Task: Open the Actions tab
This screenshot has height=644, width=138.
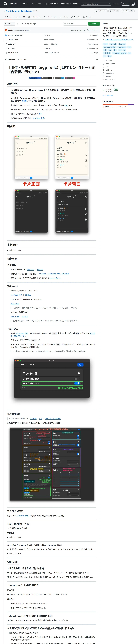Action: [64, 17]
